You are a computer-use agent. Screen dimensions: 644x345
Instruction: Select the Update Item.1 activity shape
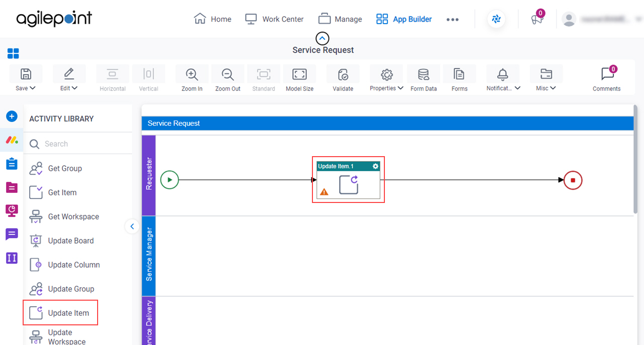coord(348,180)
